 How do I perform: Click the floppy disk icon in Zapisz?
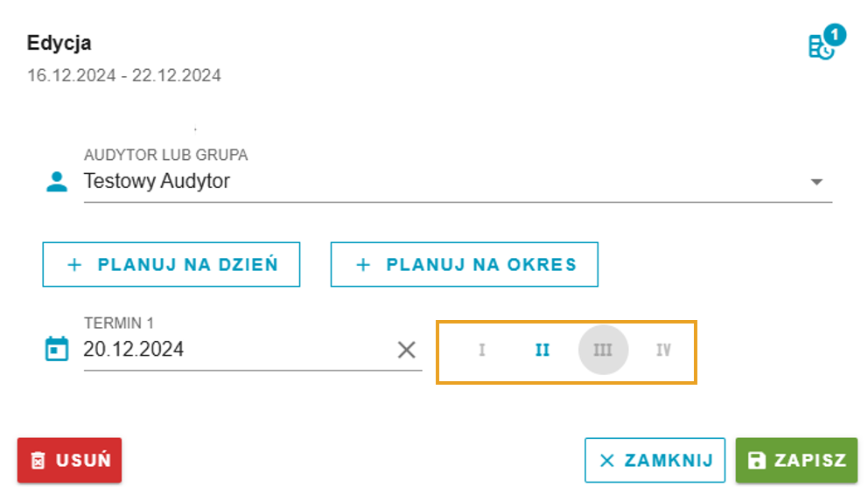(x=757, y=461)
